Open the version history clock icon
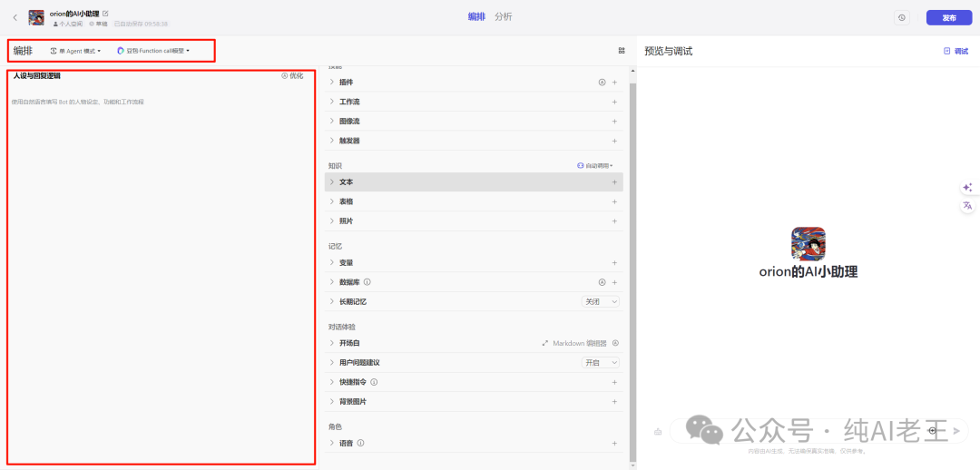 point(901,17)
